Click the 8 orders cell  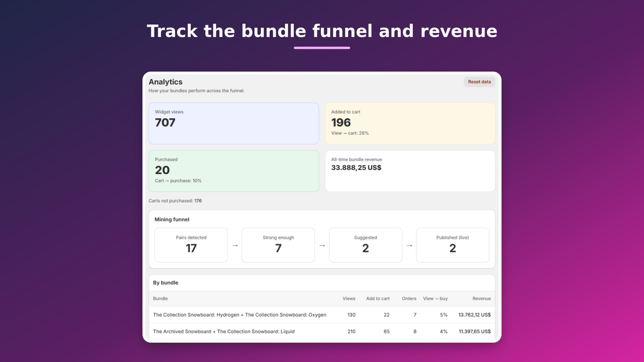415,331
